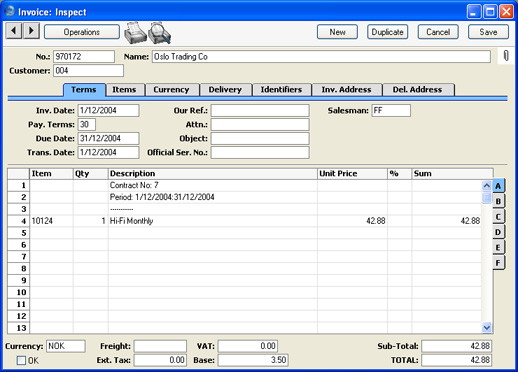Go to the Identifiers tab
518x372 pixels.
pos(281,90)
